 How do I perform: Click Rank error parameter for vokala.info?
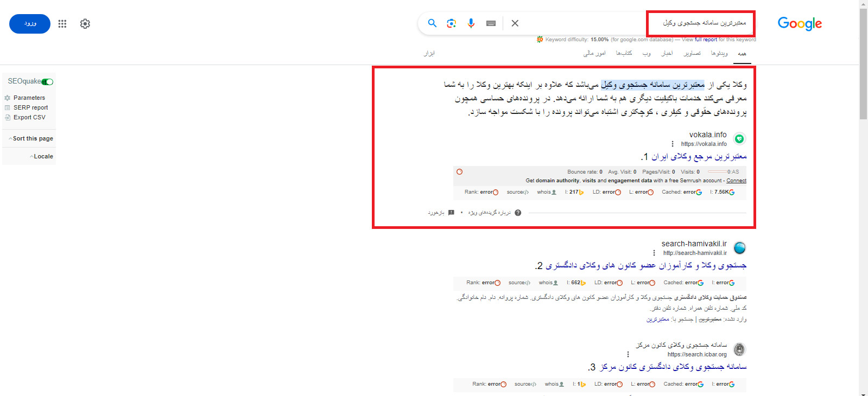(x=482, y=192)
